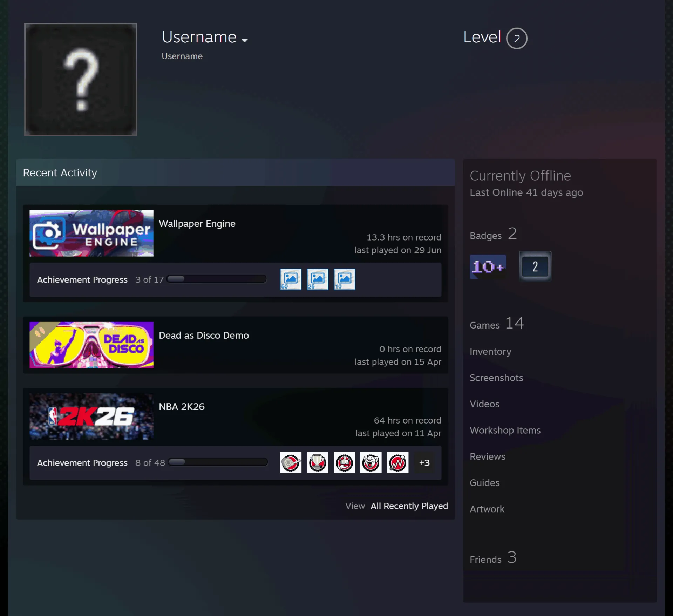Open the Wallpaper Engine 25 screenshots achievement icon
This screenshot has width=673, height=616.
point(318,279)
